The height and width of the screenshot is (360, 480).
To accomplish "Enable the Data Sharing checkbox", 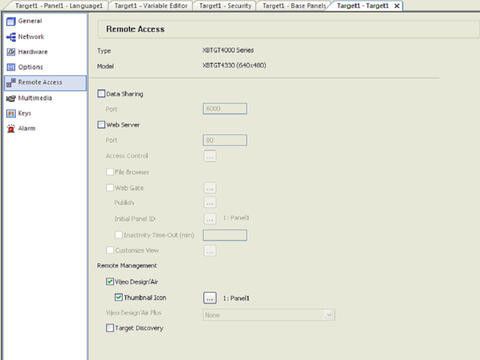I will 101,94.
